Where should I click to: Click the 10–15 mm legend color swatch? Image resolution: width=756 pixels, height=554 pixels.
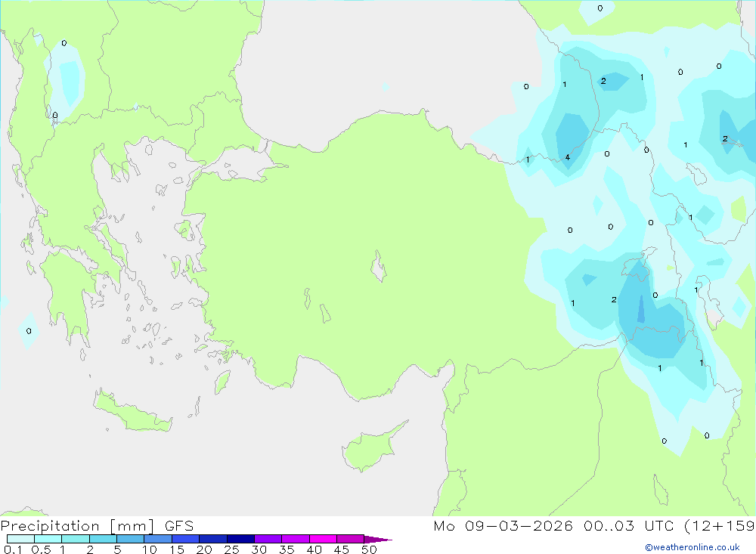[x=158, y=539]
